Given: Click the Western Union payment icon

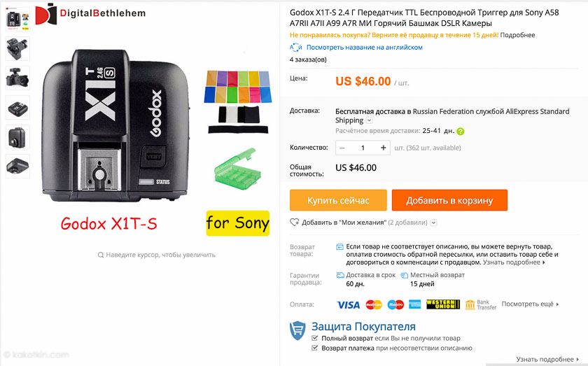Looking at the screenshot, I should pos(443,304).
